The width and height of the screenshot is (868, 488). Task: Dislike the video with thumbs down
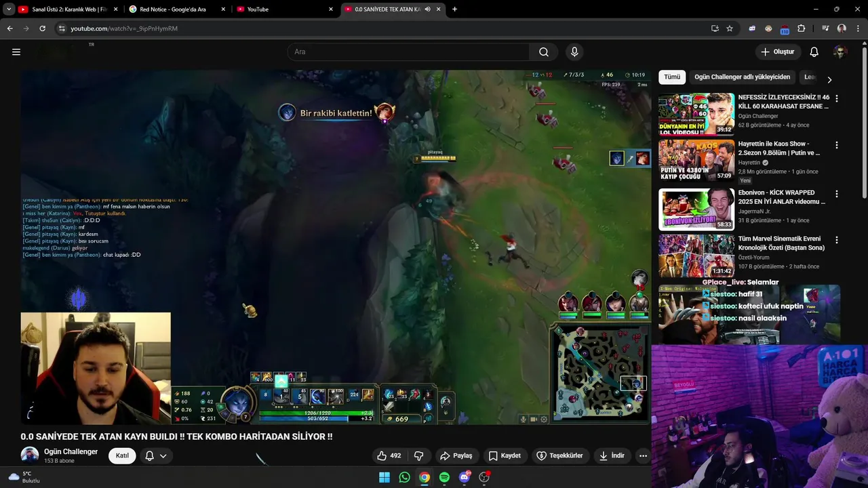419,455
